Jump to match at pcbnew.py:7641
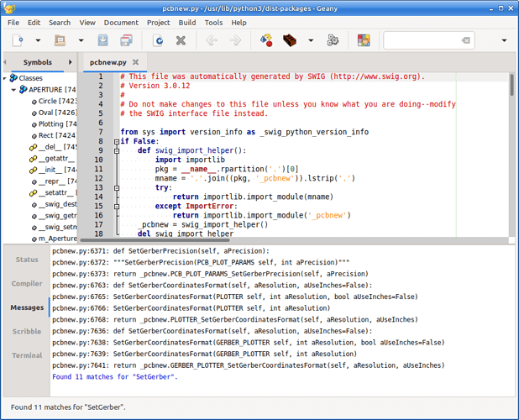519x420 pixels. (x=282, y=365)
